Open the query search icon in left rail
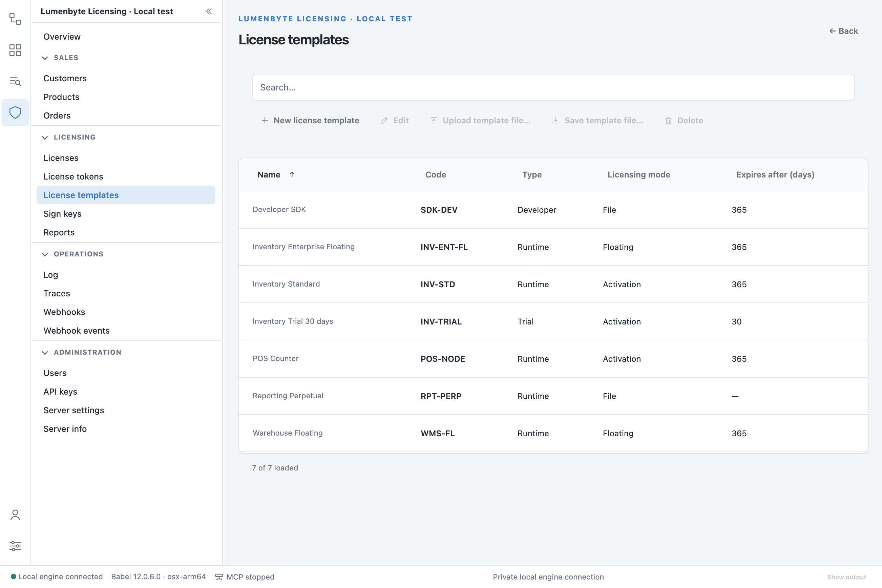This screenshot has height=588, width=882. (15, 81)
